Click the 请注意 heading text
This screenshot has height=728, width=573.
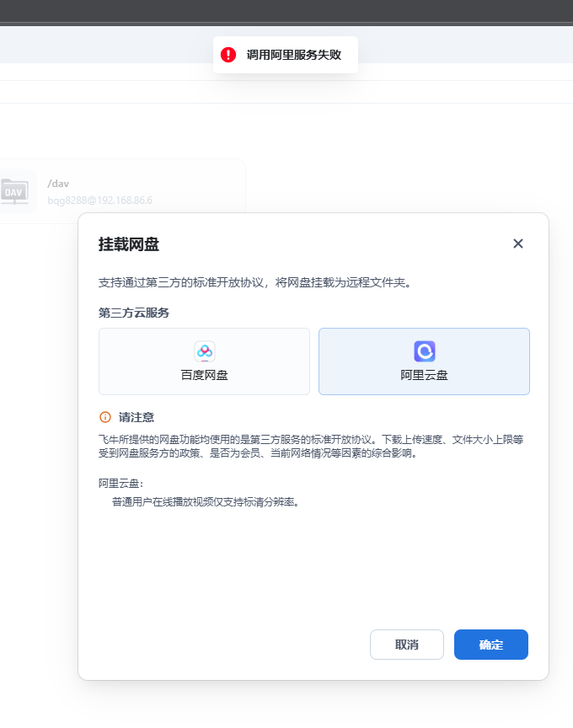coord(136,417)
